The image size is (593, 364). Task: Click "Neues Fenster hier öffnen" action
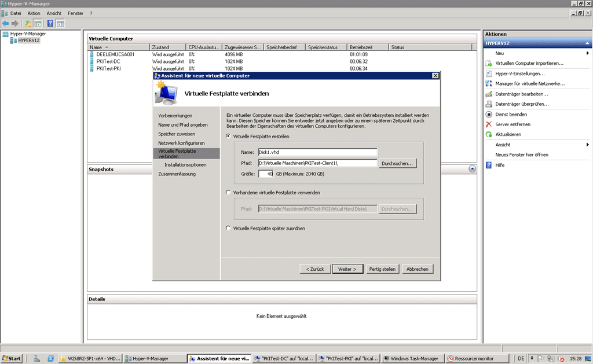522,155
